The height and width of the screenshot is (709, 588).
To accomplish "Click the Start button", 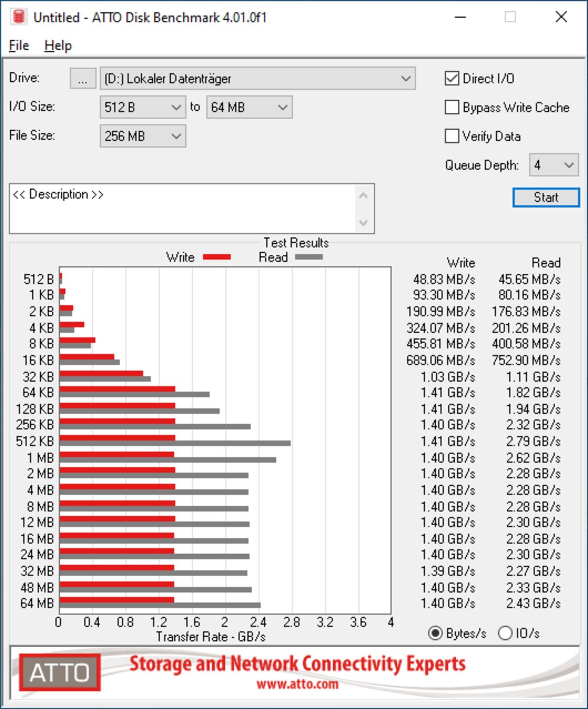I will pyautogui.click(x=546, y=198).
